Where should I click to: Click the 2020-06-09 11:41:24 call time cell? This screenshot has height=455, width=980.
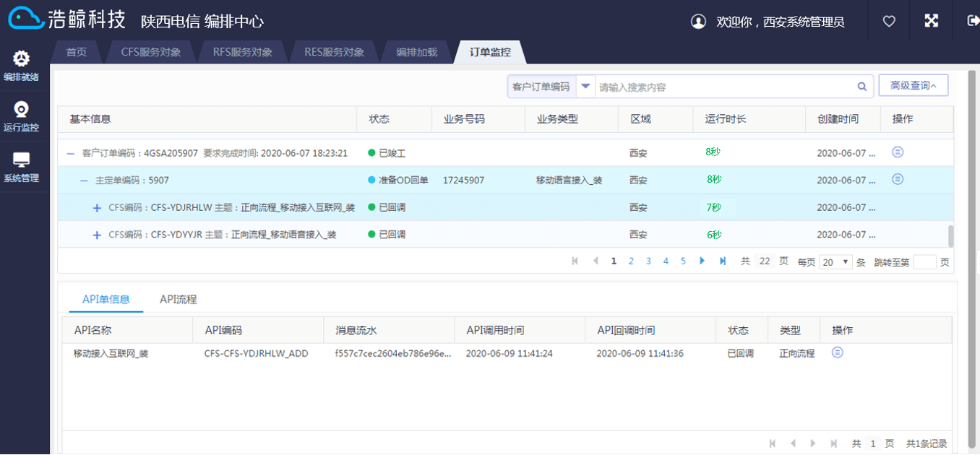tap(509, 354)
